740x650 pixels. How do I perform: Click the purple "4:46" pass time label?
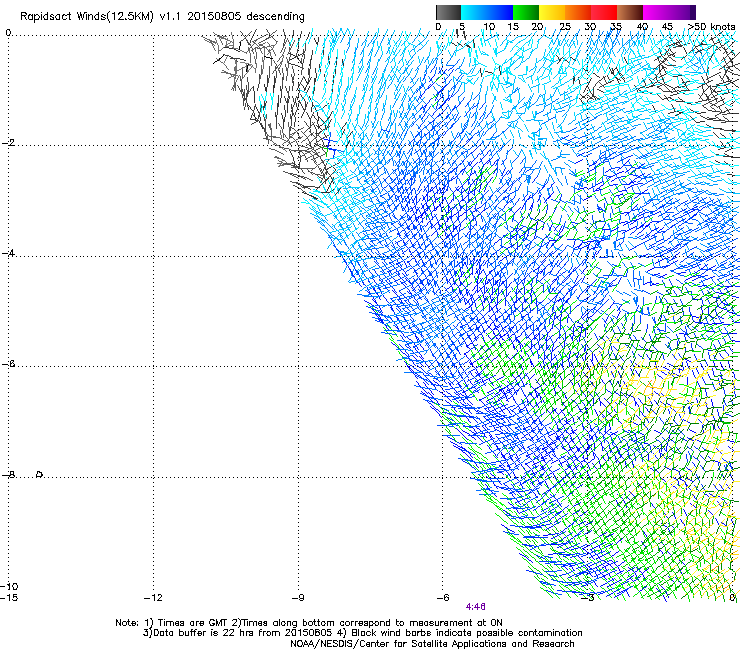(x=476, y=607)
